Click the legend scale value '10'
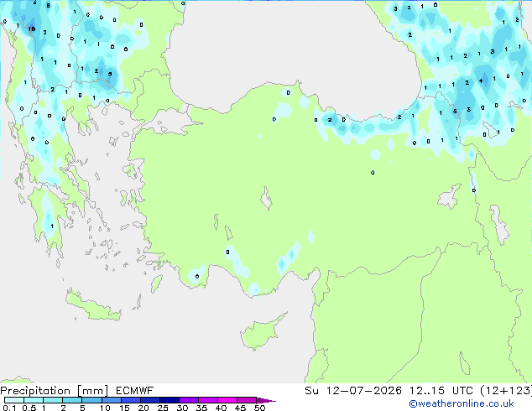 (x=105, y=408)
